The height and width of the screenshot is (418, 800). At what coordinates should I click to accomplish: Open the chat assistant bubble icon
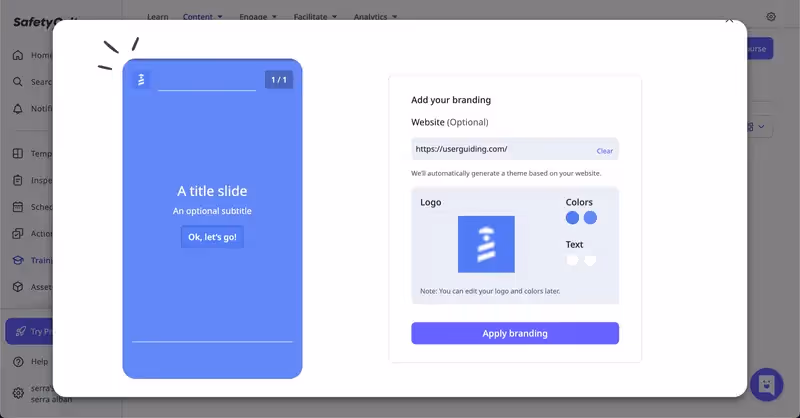766,384
